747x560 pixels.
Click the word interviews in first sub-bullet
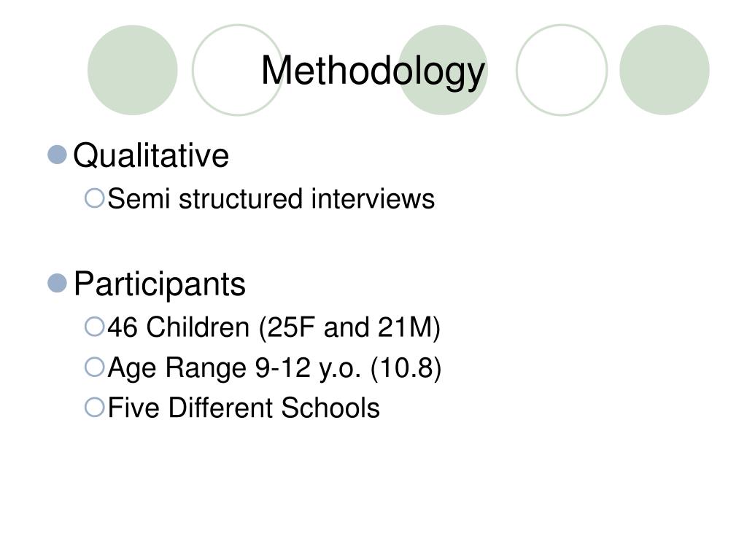coord(373,198)
